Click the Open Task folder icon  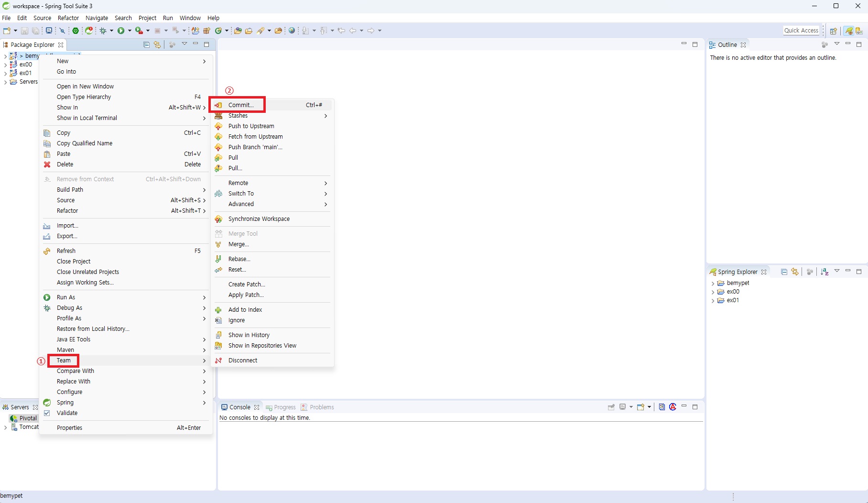coord(249,31)
